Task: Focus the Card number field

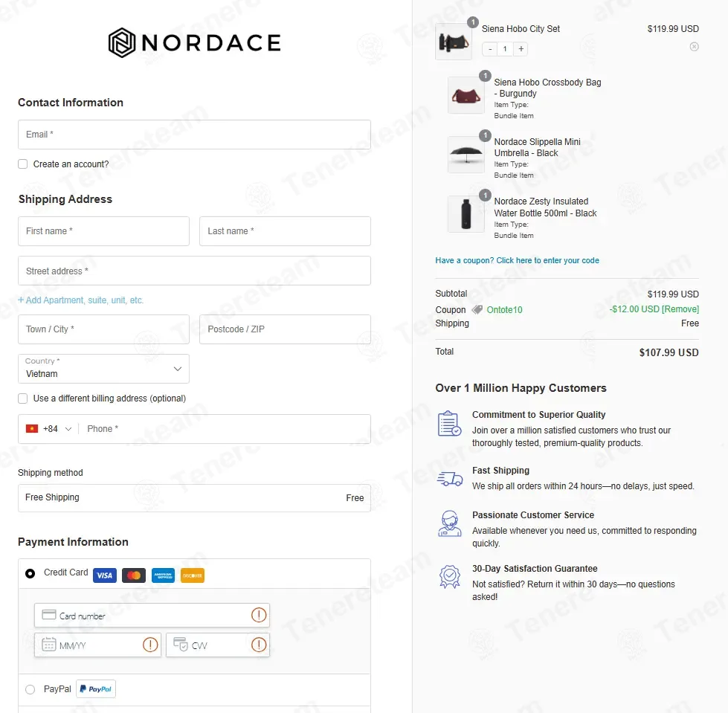Action: tap(152, 615)
